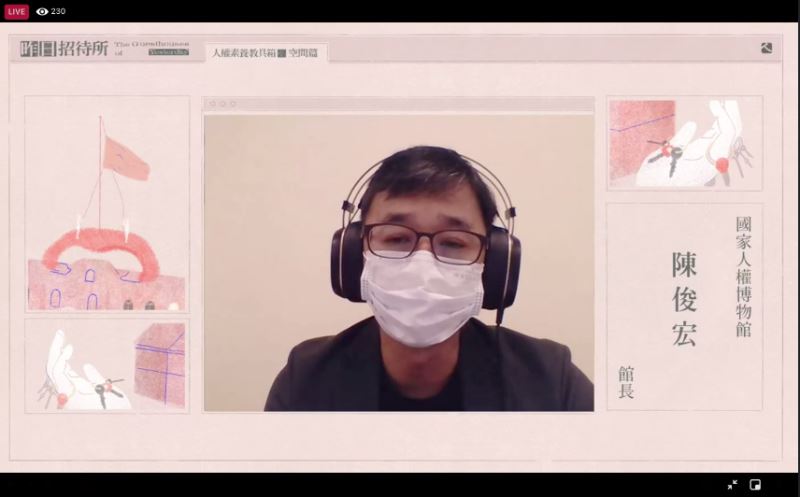Click the viewer count number 230
800x497 pixels.
coord(58,11)
